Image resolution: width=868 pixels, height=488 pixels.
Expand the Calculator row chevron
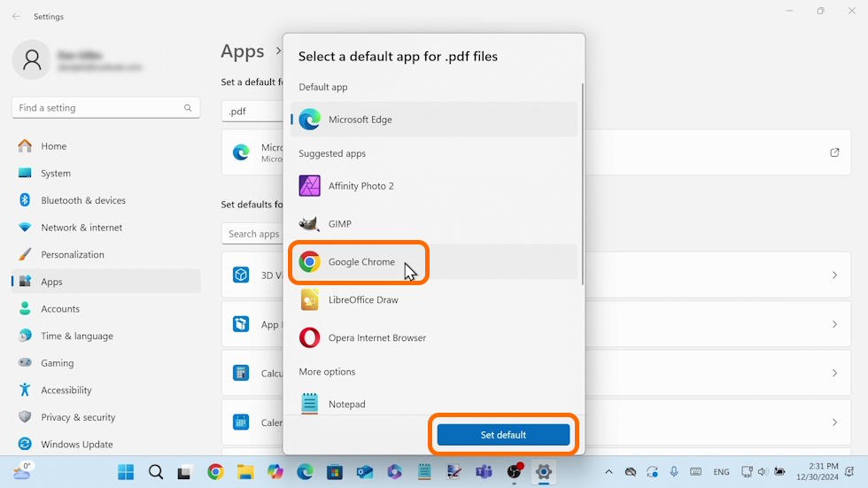point(834,374)
